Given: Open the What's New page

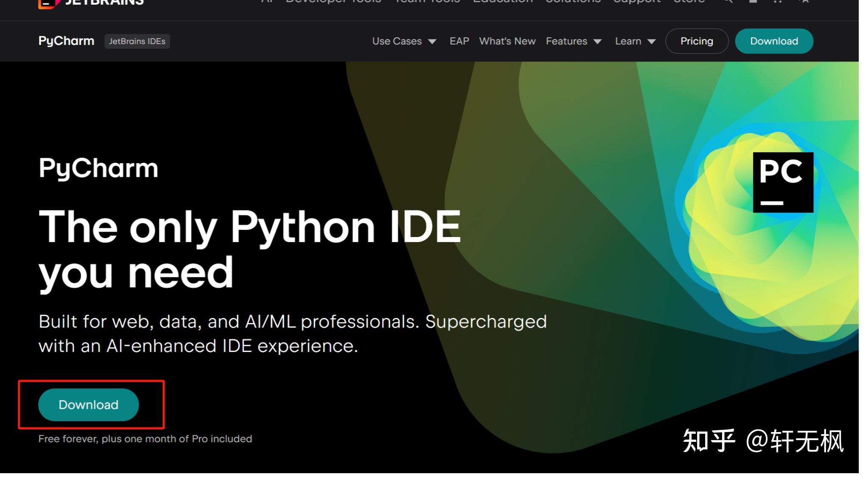Looking at the screenshot, I should [507, 41].
